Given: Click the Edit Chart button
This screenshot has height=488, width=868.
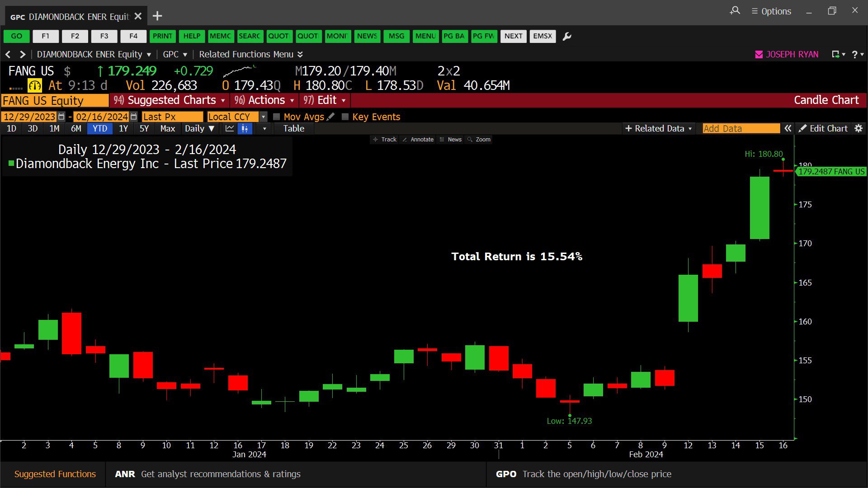Looking at the screenshot, I should (x=823, y=128).
